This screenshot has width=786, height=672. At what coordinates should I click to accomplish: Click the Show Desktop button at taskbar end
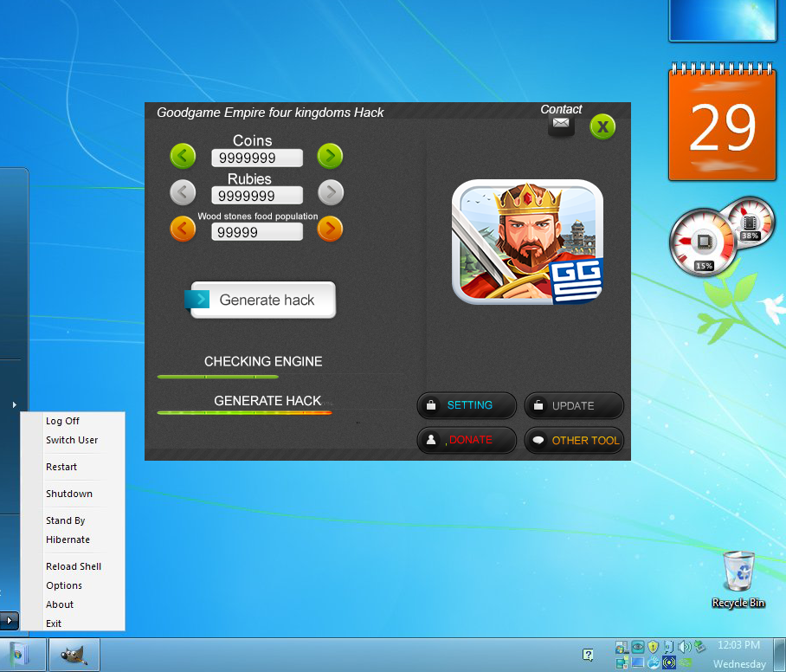[780, 655]
